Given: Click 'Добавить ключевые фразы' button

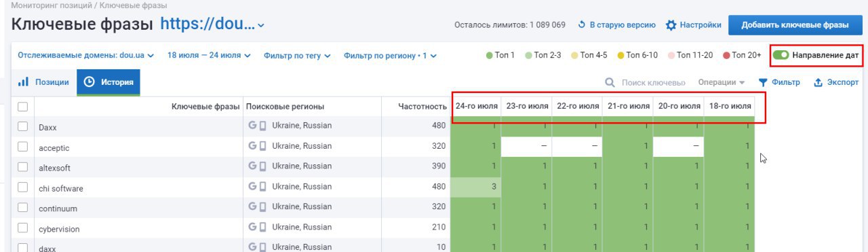Looking at the screenshot, I should [795, 25].
